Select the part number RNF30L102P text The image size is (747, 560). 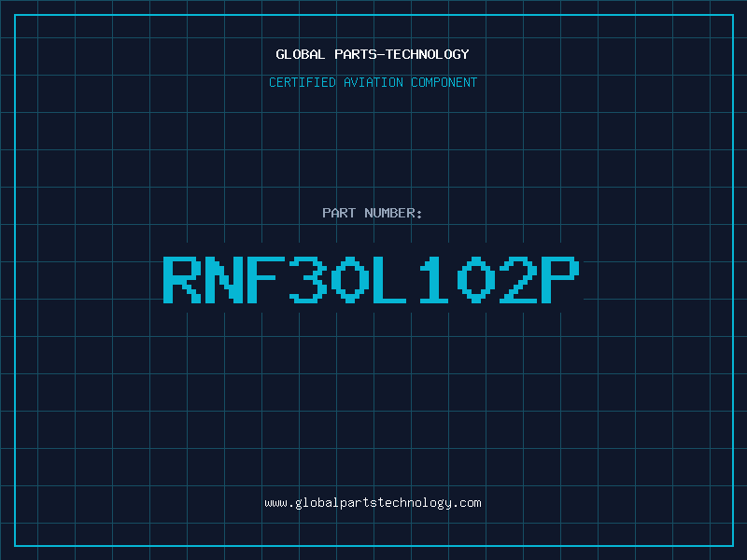(x=373, y=278)
